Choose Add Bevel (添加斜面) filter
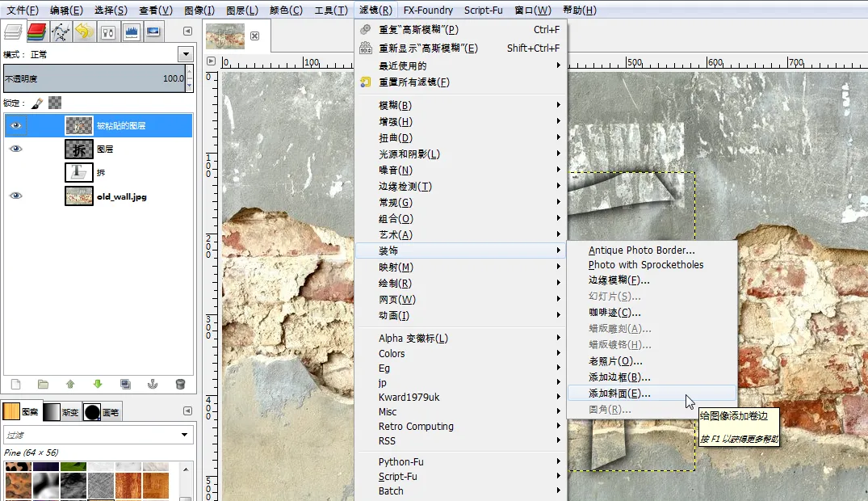Viewport: 868px width, 501px height. pos(652,394)
